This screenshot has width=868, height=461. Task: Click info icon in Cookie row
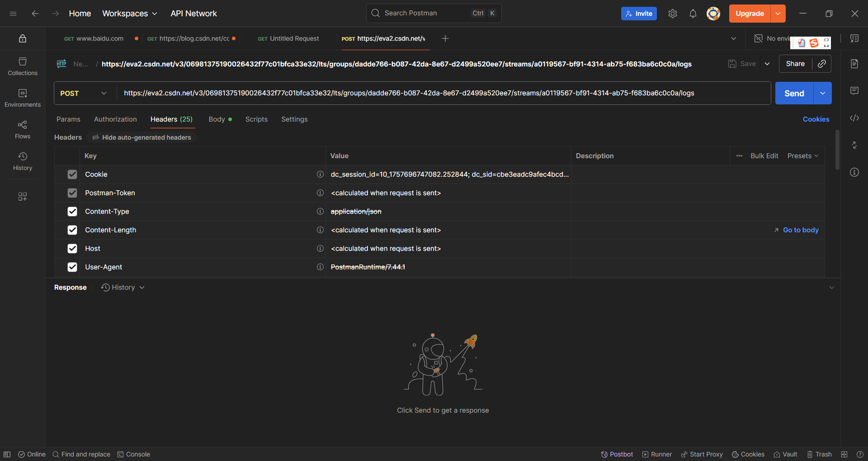[320, 174]
